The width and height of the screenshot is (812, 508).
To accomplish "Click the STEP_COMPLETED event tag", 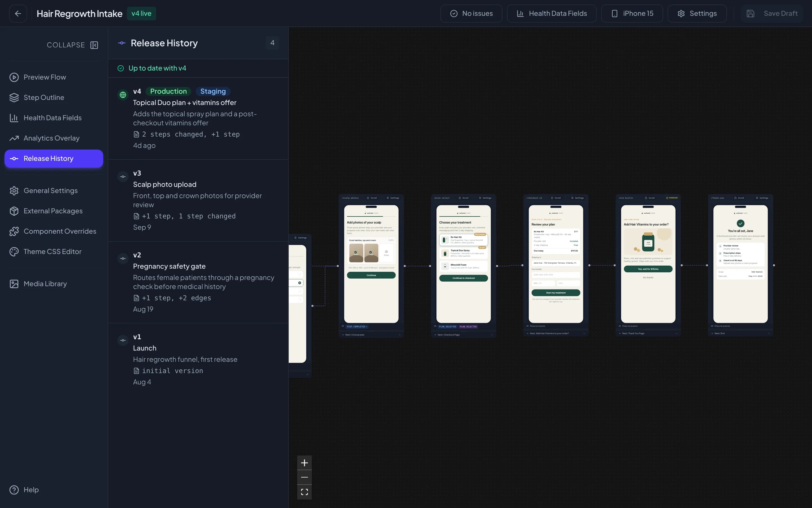I will coord(357,327).
